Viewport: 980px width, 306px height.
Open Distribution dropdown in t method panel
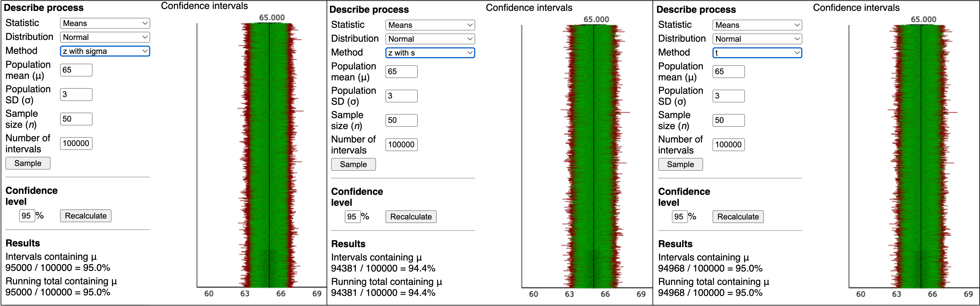pos(757,39)
